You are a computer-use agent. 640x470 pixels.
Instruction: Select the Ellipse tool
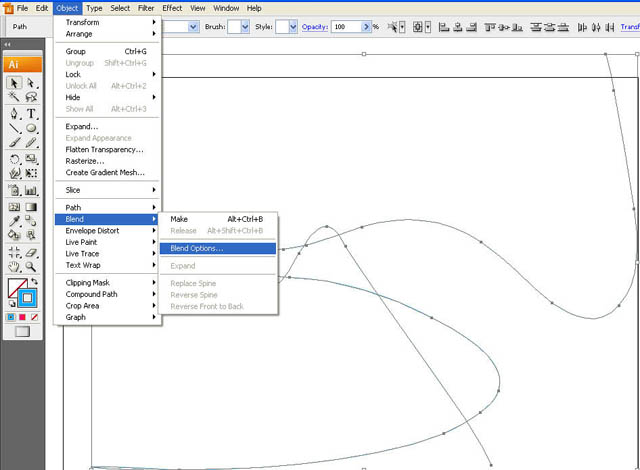click(31, 128)
